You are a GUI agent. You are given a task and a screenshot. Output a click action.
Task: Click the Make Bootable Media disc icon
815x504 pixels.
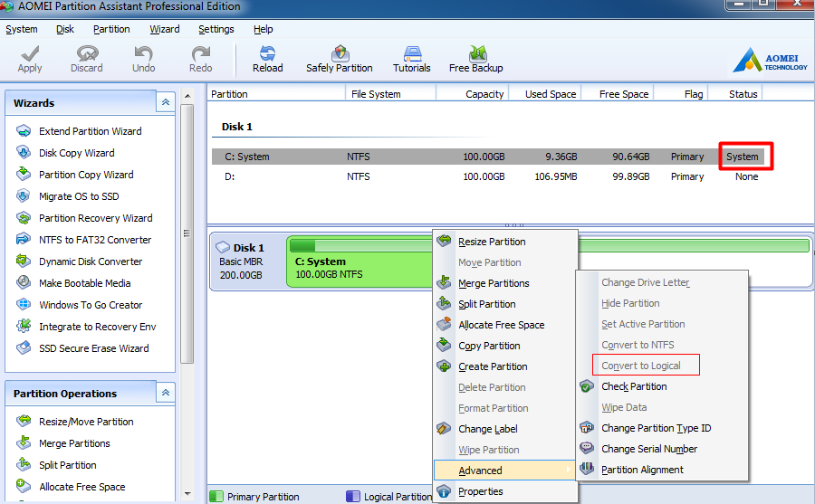pyautogui.click(x=24, y=282)
